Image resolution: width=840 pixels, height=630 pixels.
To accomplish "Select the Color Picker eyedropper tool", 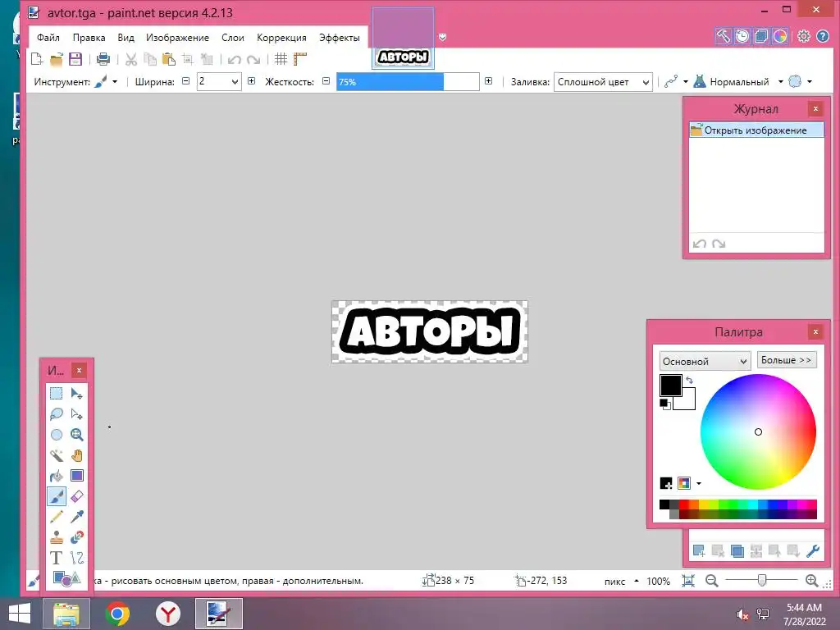I will click(77, 517).
